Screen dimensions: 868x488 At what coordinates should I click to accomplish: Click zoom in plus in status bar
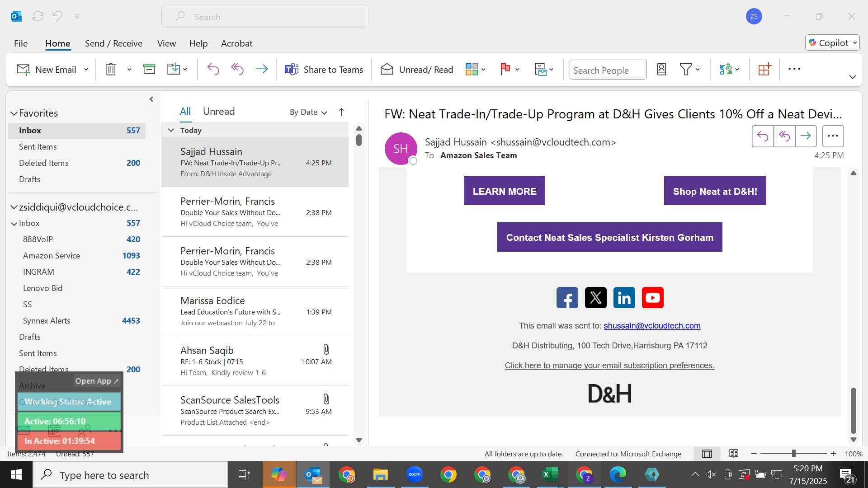click(x=834, y=453)
